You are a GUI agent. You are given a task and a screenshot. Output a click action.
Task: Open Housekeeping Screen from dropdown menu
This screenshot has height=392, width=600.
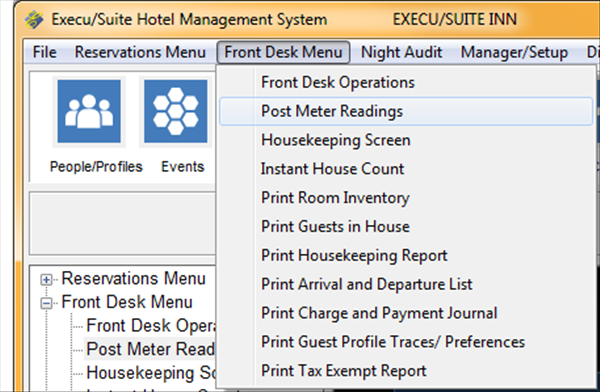(406, 140)
